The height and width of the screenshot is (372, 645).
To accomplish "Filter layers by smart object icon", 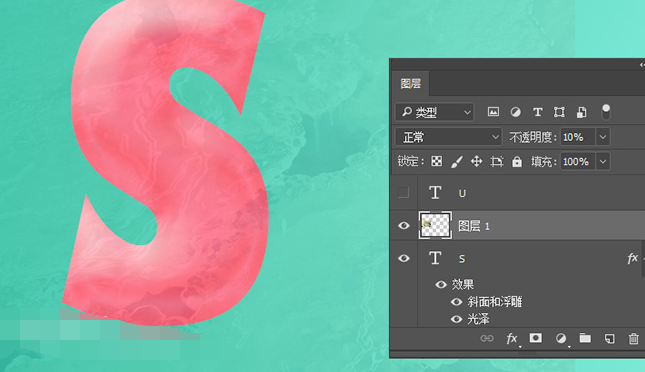I will 581,112.
